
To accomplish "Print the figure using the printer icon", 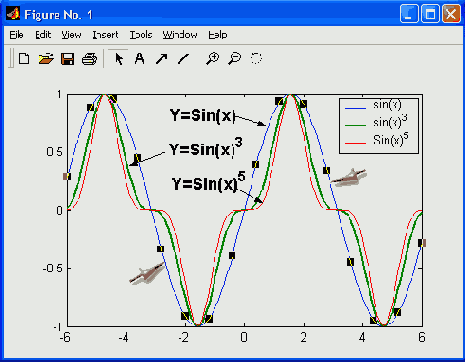I will pyautogui.click(x=89, y=59).
